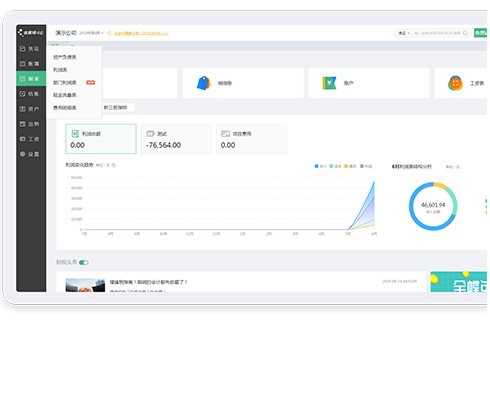Viewport: 490px width, 420px height.
Task: Toggle blue 收入 legend series
Action: pos(321,166)
